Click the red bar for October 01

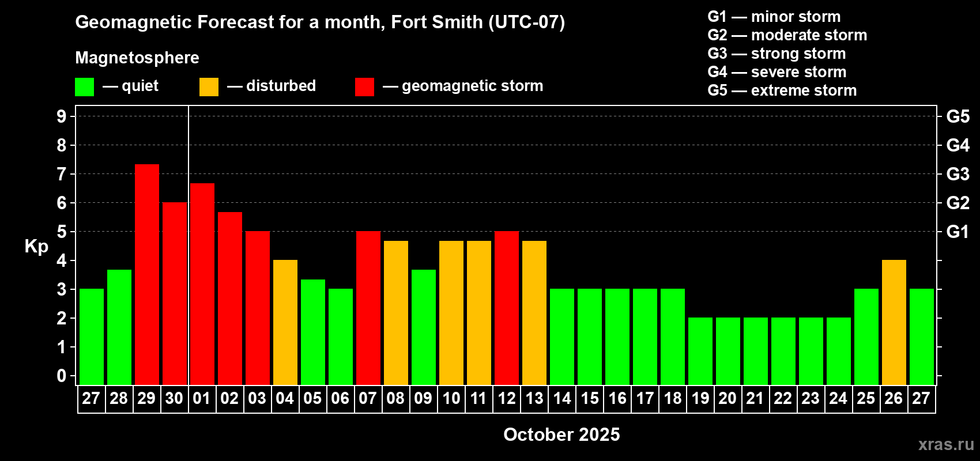click(202, 284)
